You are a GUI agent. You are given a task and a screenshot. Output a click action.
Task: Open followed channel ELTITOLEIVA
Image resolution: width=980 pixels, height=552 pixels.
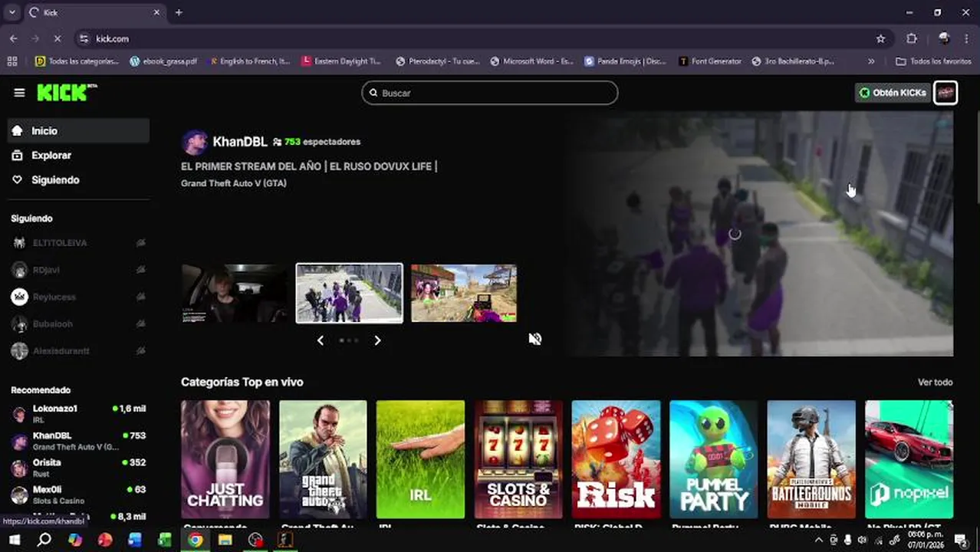click(x=78, y=243)
